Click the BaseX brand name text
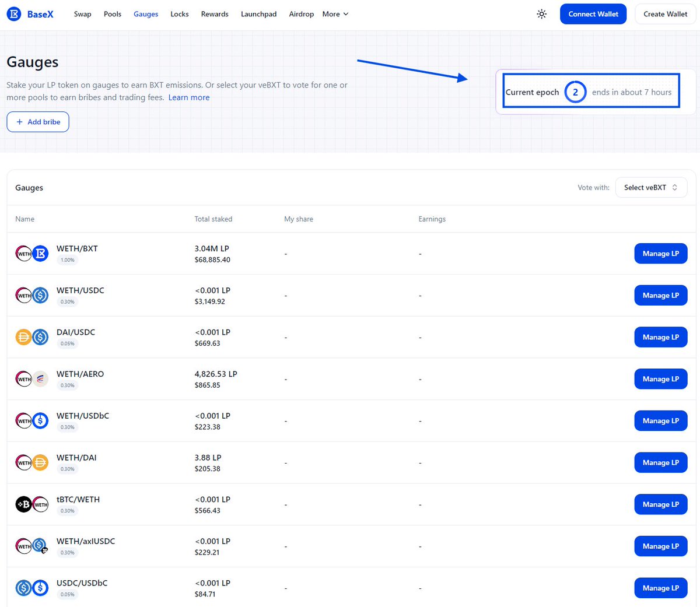 40,14
